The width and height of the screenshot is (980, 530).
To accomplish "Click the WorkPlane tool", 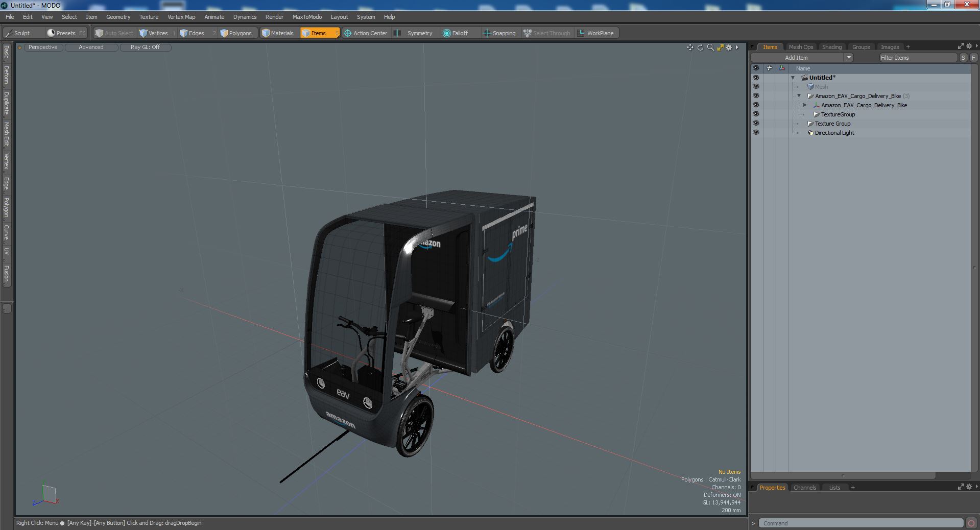I will point(596,33).
